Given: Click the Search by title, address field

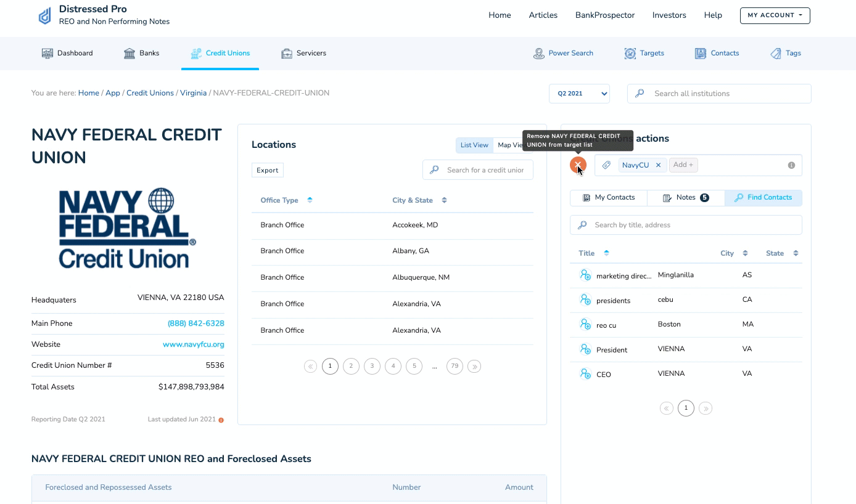Looking at the screenshot, I should click(686, 225).
